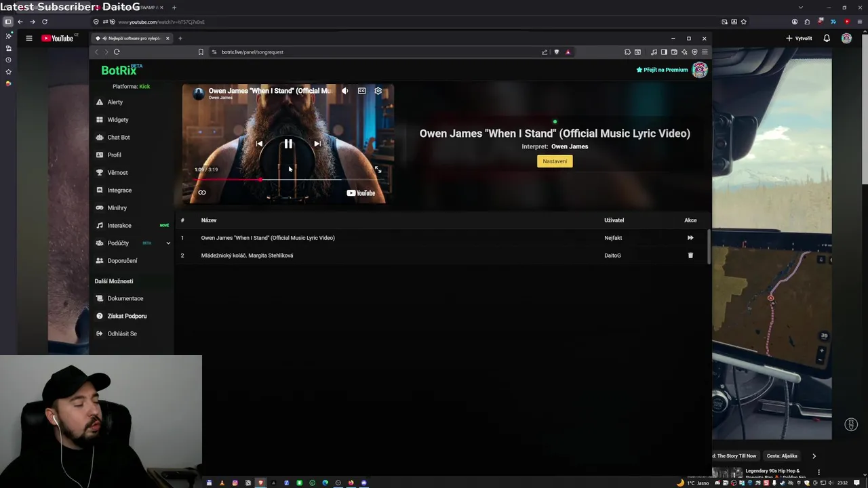Click Vytvořit button on YouTube
The height and width of the screenshot is (488, 868).
799,39
